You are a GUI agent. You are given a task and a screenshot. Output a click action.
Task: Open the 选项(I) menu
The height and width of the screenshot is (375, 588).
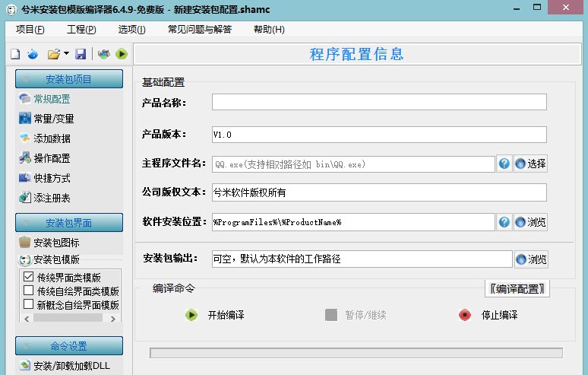[x=131, y=29]
